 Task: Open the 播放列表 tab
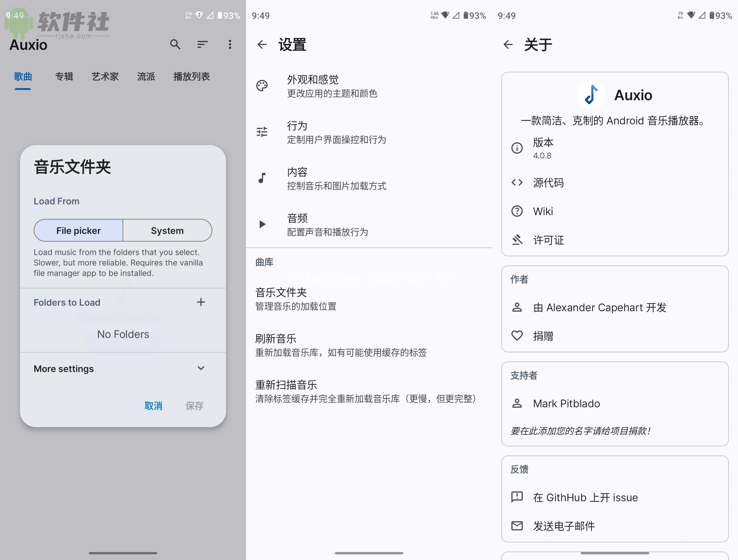click(191, 76)
